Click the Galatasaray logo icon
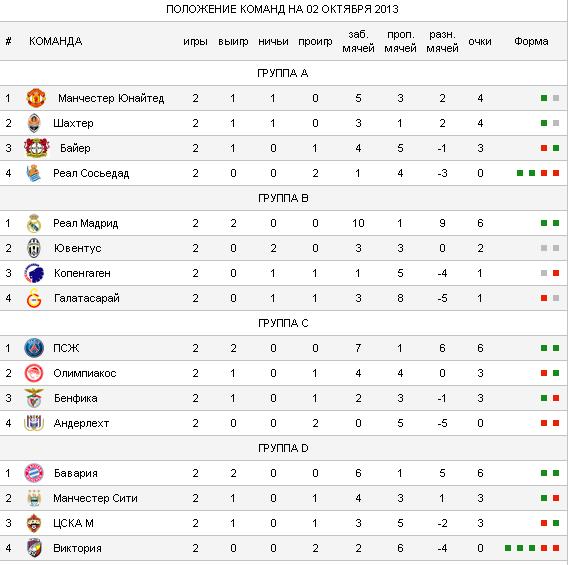 (34, 298)
